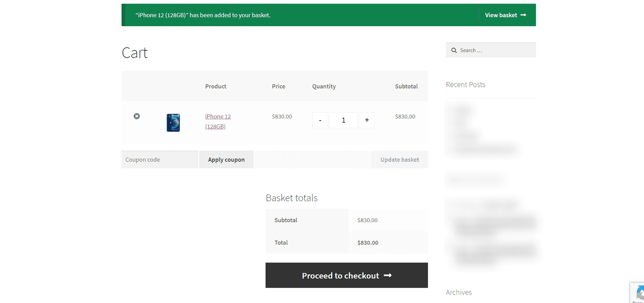Click the magnifier icon in search box
The image size is (644, 303).
(x=454, y=50)
